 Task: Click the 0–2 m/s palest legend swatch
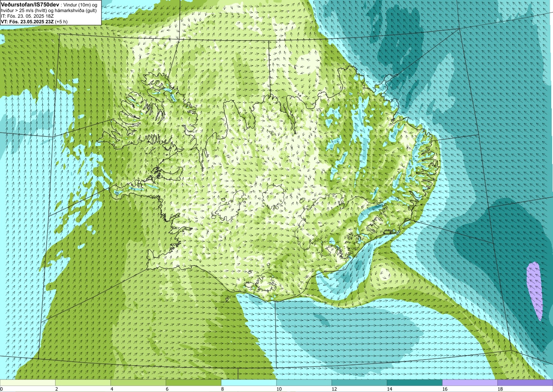[x=28, y=383]
